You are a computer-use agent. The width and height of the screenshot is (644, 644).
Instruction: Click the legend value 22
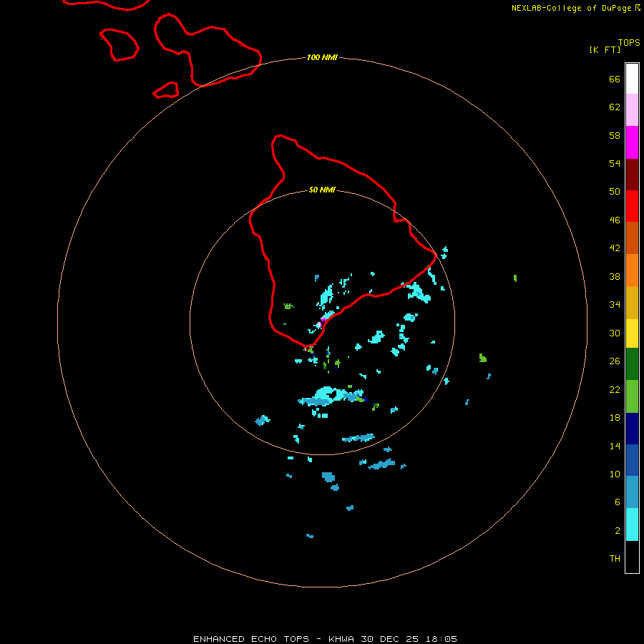(615, 389)
